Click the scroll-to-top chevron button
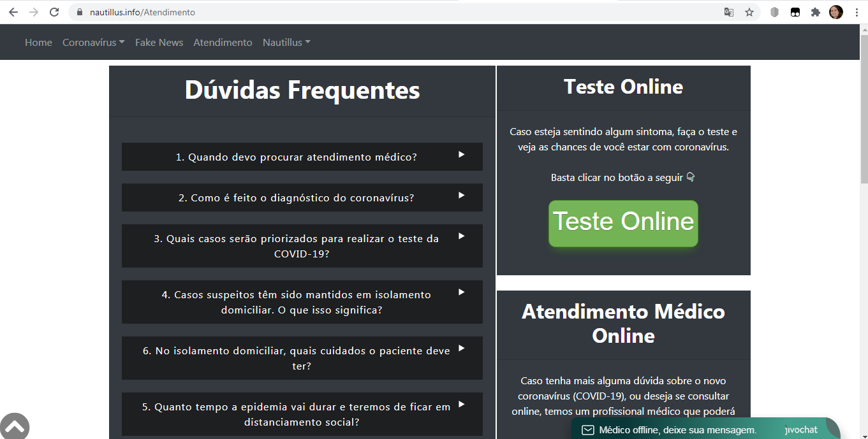 click(14, 426)
